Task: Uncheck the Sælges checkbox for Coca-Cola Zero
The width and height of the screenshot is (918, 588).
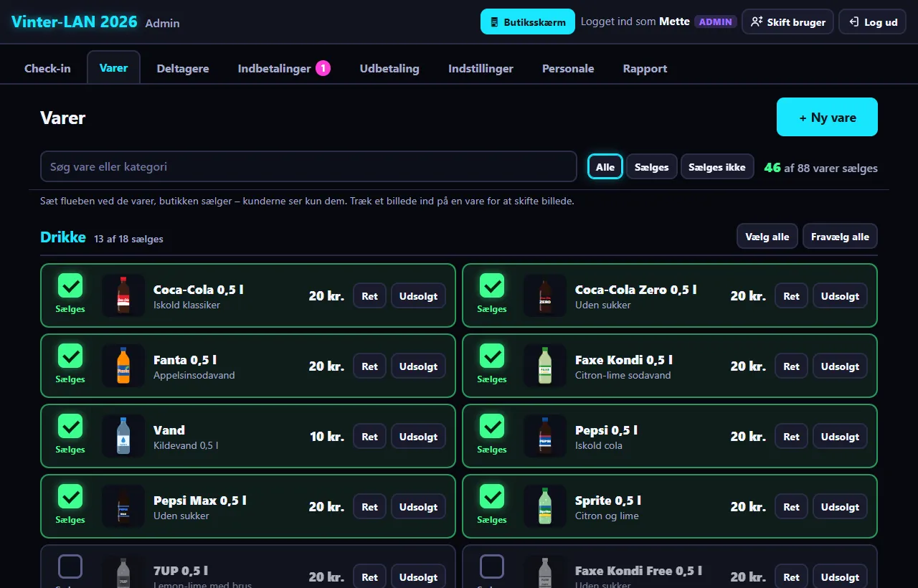Action: [x=492, y=285]
